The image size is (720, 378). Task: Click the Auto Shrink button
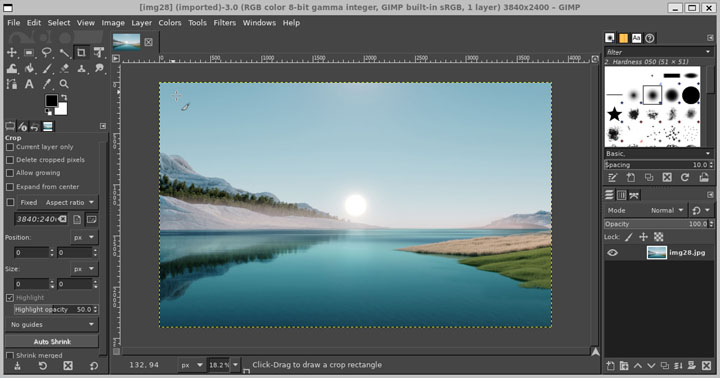coord(52,341)
